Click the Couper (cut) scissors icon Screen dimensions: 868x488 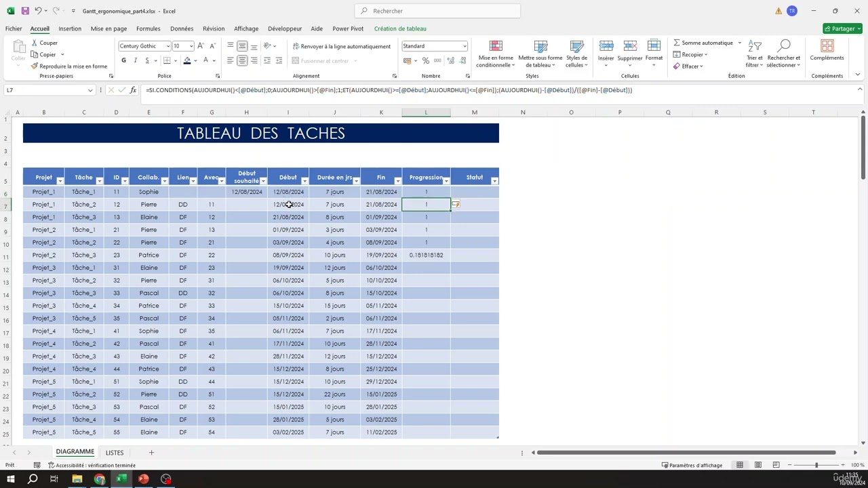35,43
